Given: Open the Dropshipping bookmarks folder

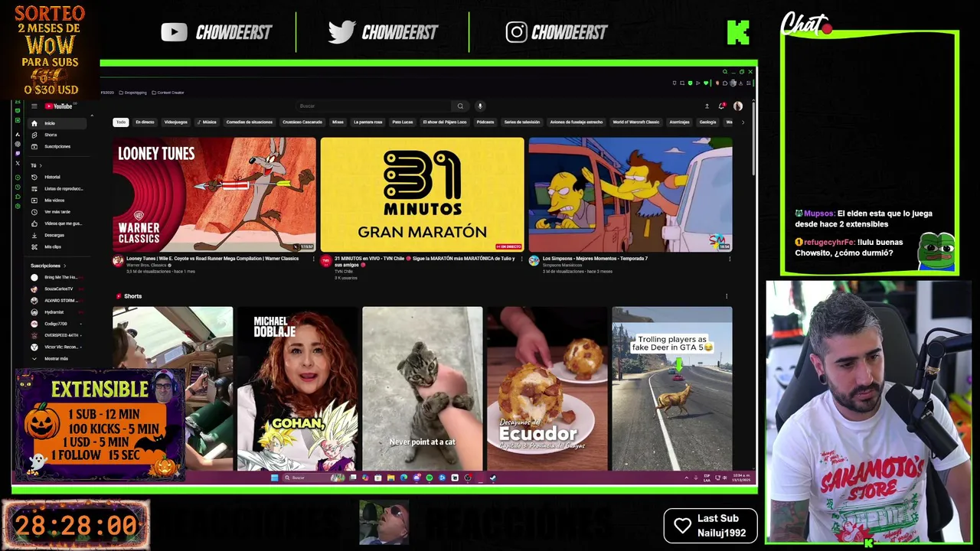Looking at the screenshot, I should pyautogui.click(x=133, y=93).
